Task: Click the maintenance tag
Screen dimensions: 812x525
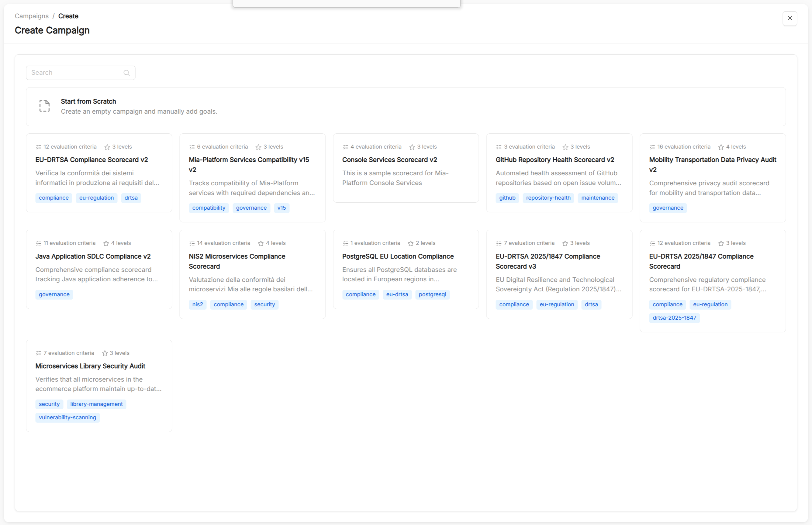Action: click(597, 198)
